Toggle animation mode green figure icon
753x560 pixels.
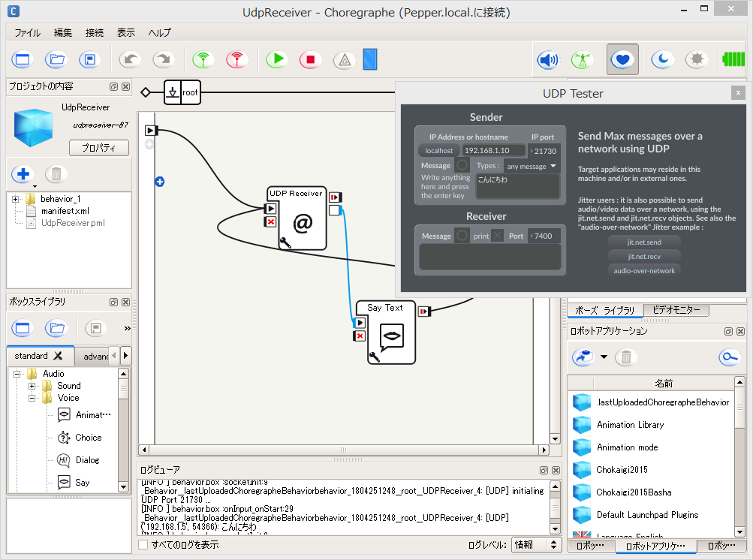582,60
